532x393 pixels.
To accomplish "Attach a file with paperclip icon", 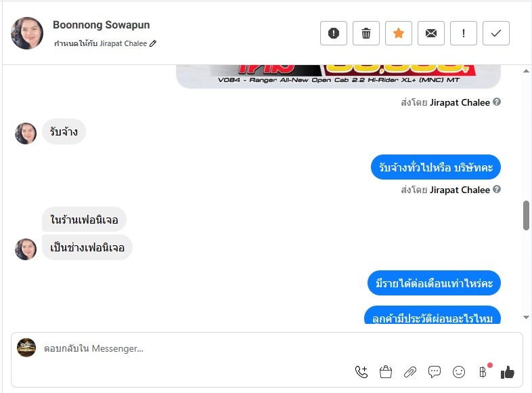I will 410,372.
